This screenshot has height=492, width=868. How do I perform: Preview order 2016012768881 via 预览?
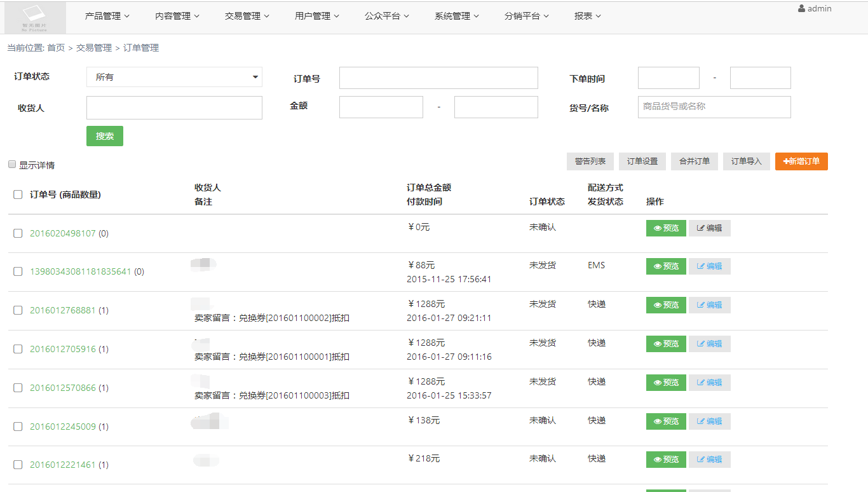(666, 305)
